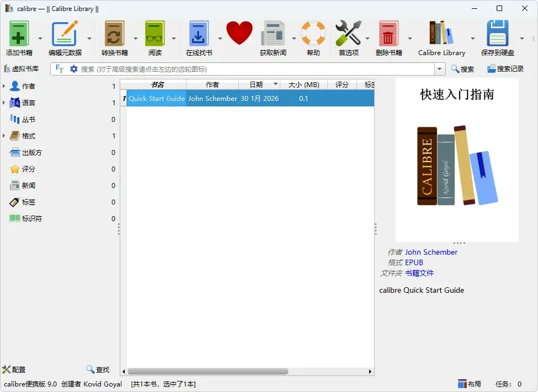Open advanced search gear icon
538x392 pixels.
(74, 69)
